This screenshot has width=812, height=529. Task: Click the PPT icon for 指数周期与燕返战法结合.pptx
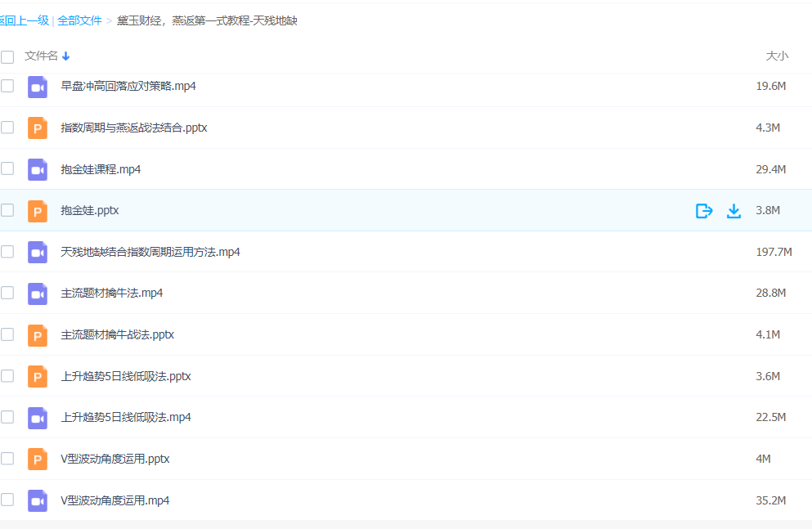[38, 128]
